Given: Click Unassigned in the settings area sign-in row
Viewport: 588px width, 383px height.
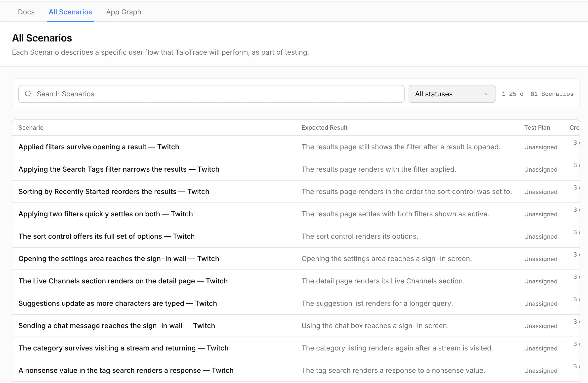Looking at the screenshot, I should pyautogui.click(x=541, y=259).
